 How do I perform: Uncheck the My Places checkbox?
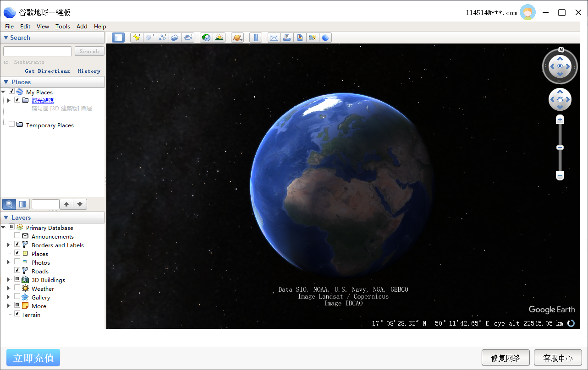pos(12,92)
